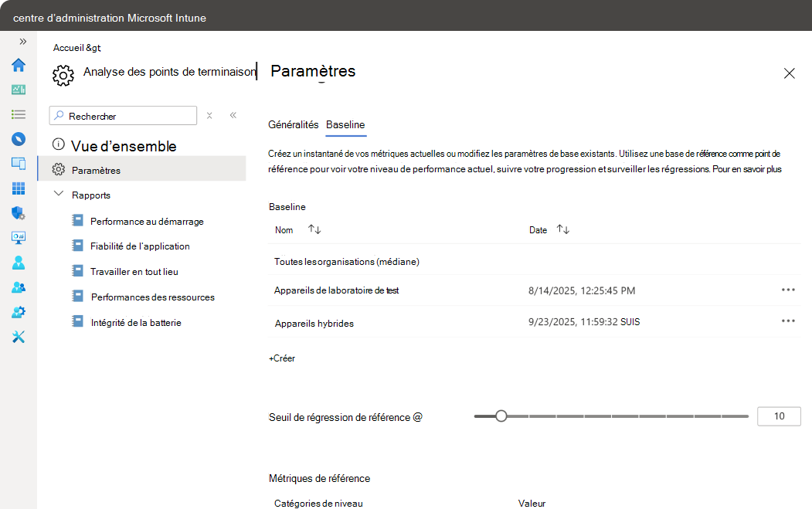Click the date 9/23/2025, 11:59:32 cell
Image resolution: width=812 pixels, height=509 pixels.
pyautogui.click(x=584, y=322)
